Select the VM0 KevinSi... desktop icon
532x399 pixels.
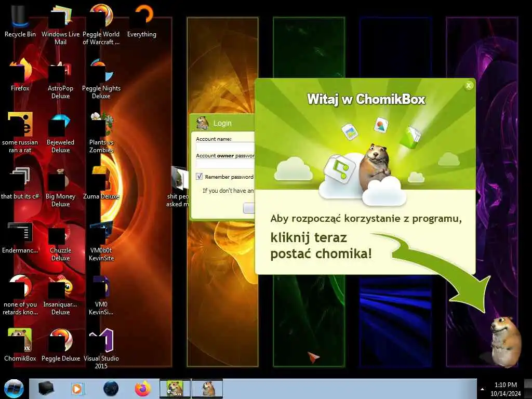pyautogui.click(x=101, y=295)
